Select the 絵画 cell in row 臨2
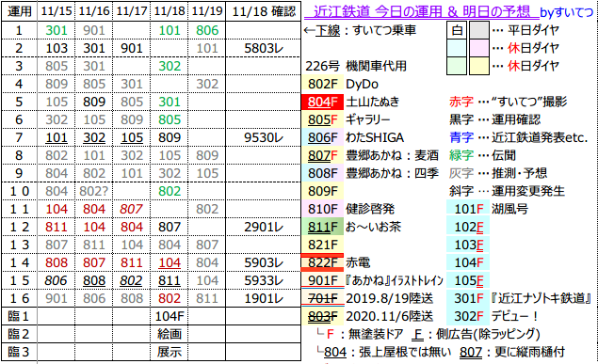The height and width of the screenshot is (364, 598). 170,334
